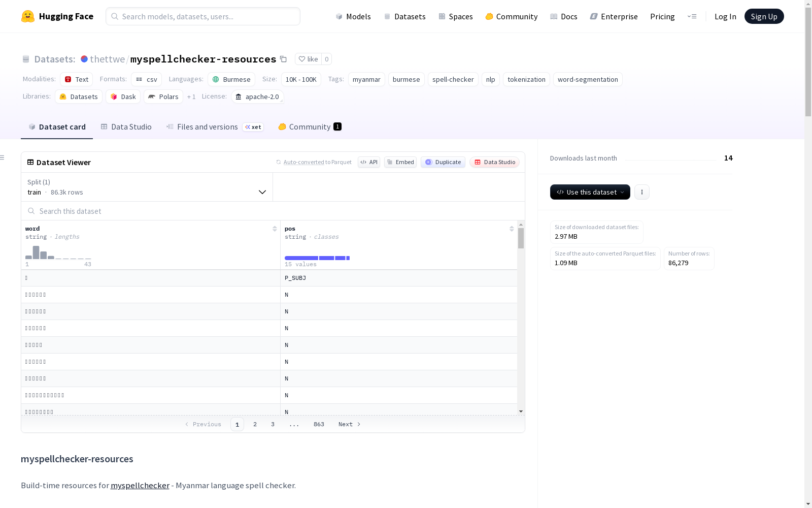The width and height of the screenshot is (812, 508).
Task: Click the Hugging Face logo icon
Action: (28, 16)
